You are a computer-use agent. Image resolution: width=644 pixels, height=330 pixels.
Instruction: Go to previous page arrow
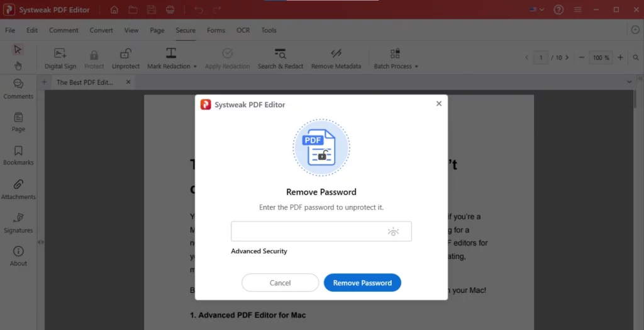click(526, 57)
